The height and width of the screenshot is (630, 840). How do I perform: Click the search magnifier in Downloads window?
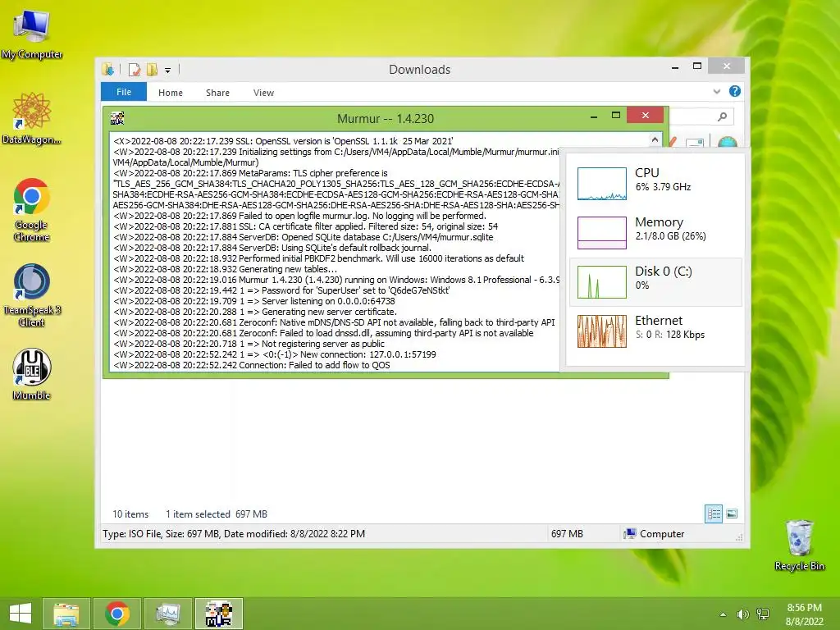(722, 116)
